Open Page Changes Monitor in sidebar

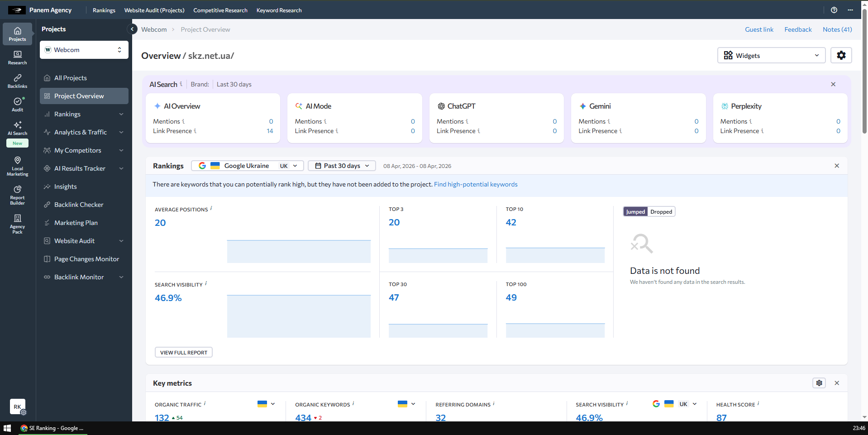pyautogui.click(x=84, y=259)
